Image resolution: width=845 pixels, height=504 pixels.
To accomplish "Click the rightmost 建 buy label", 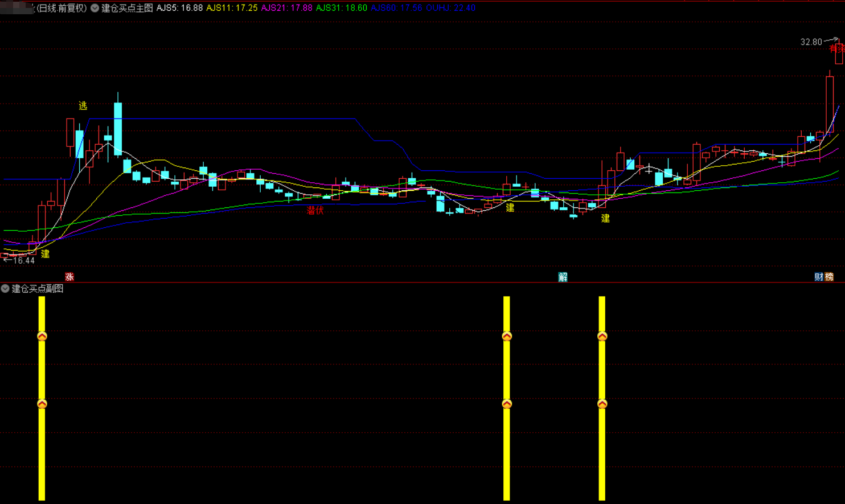I will [606, 218].
